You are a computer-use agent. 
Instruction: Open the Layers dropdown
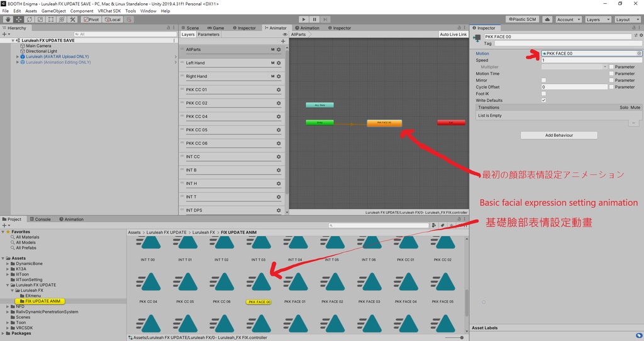click(597, 19)
